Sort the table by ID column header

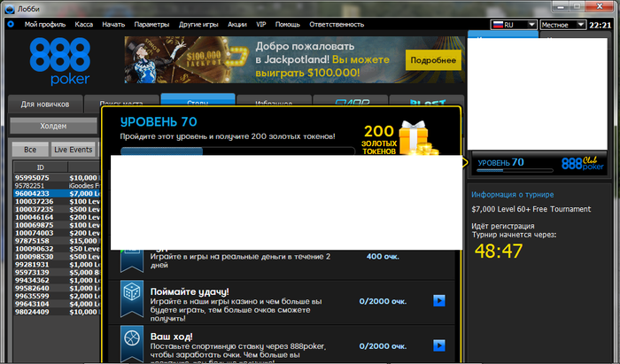click(x=41, y=167)
